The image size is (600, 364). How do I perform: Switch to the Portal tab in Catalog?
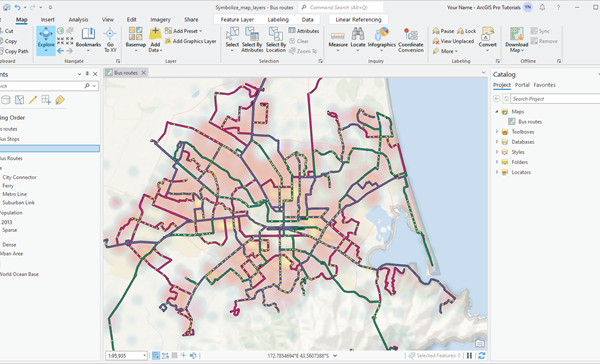(x=522, y=85)
